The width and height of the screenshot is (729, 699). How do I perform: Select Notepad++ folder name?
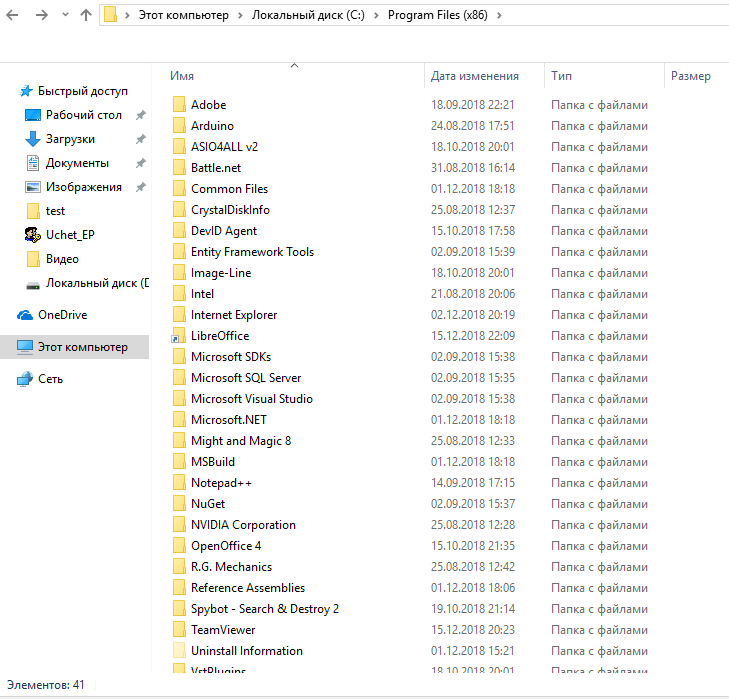pyautogui.click(x=221, y=483)
